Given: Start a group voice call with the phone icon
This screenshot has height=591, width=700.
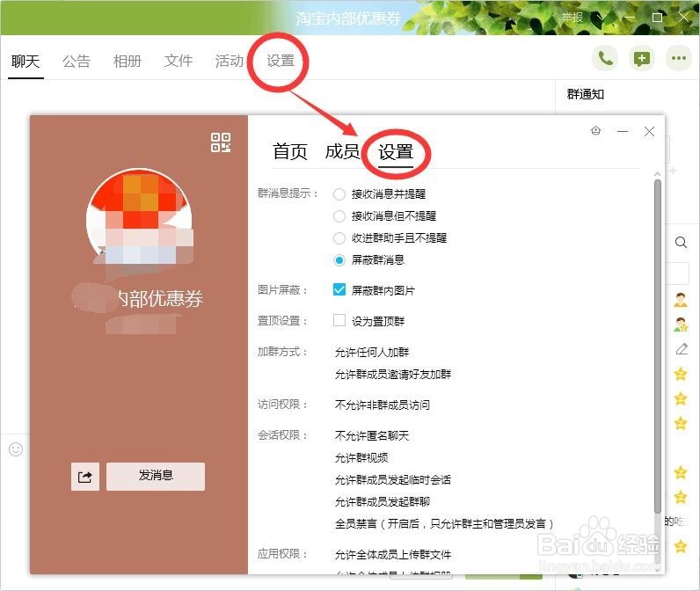Looking at the screenshot, I should (x=605, y=58).
